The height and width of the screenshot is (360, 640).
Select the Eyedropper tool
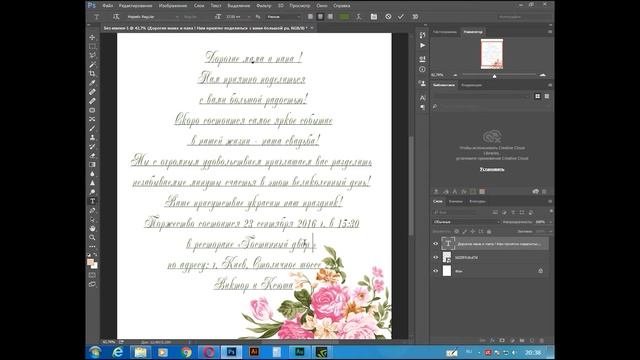point(92,83)
